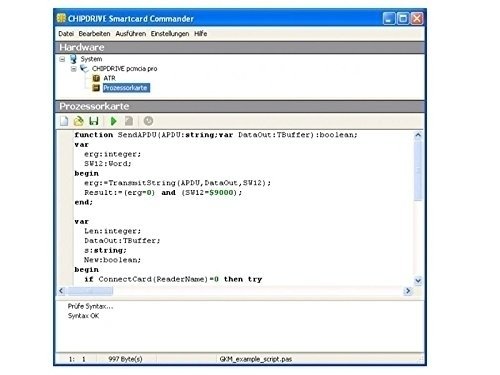Save the script using the floppy disk icon
Viewport: 500px width, 375px height.
tap(94, 121)
